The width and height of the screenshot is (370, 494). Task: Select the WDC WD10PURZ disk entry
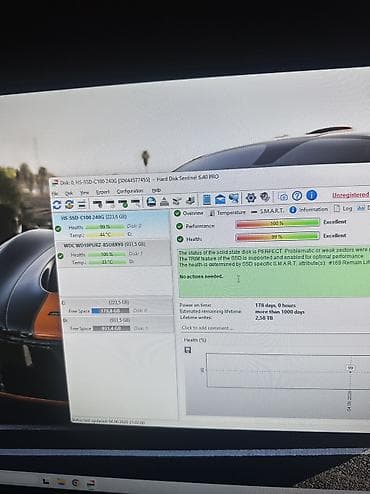[x=114, y=253]
